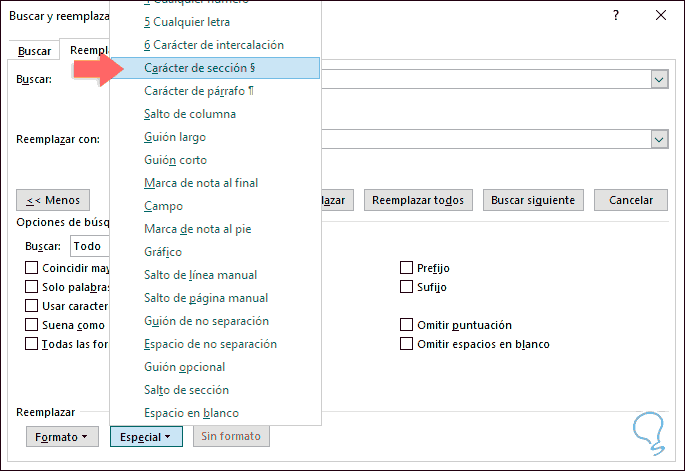
Task: Click the Reemplazar todos button
Action: pos(418,200)
